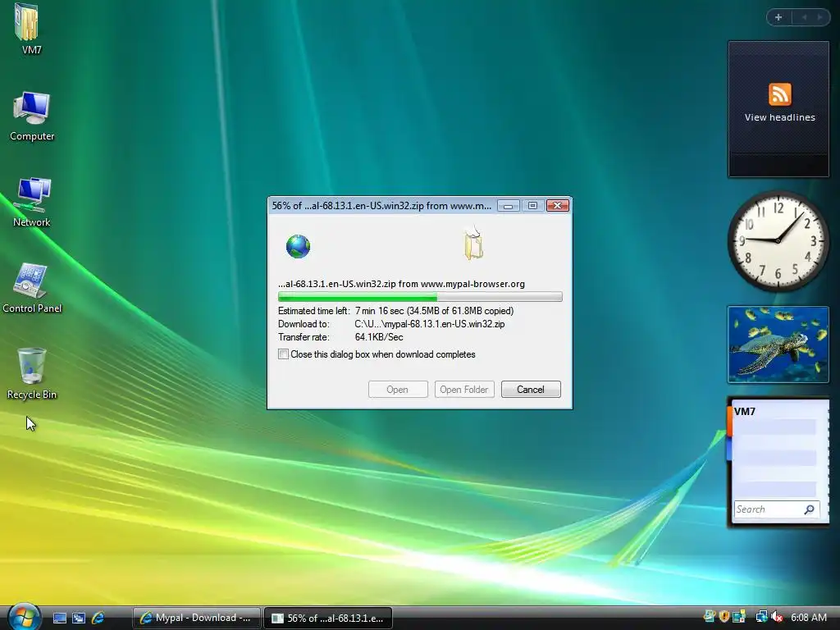Click the search magnifier in VM7 gadget
The height and width of the screenshot is (630, 840).
coord(809,509)
